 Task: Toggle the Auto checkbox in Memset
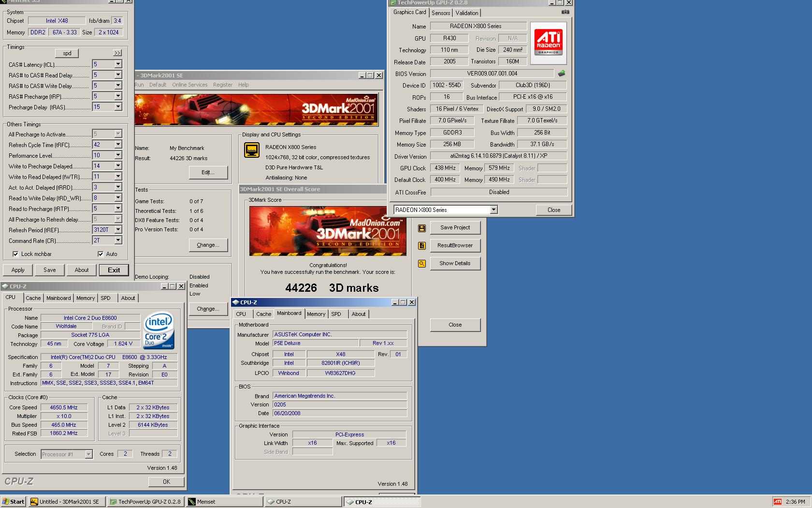[101, 254]
